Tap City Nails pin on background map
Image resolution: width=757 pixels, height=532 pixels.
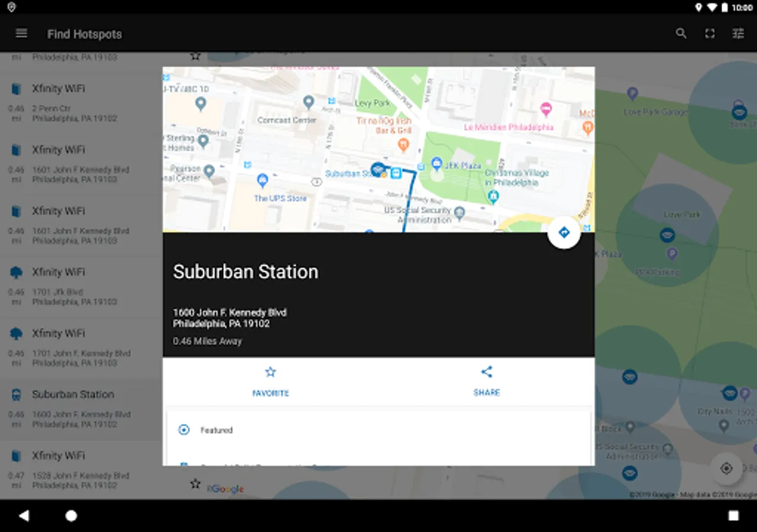(723, 425)
